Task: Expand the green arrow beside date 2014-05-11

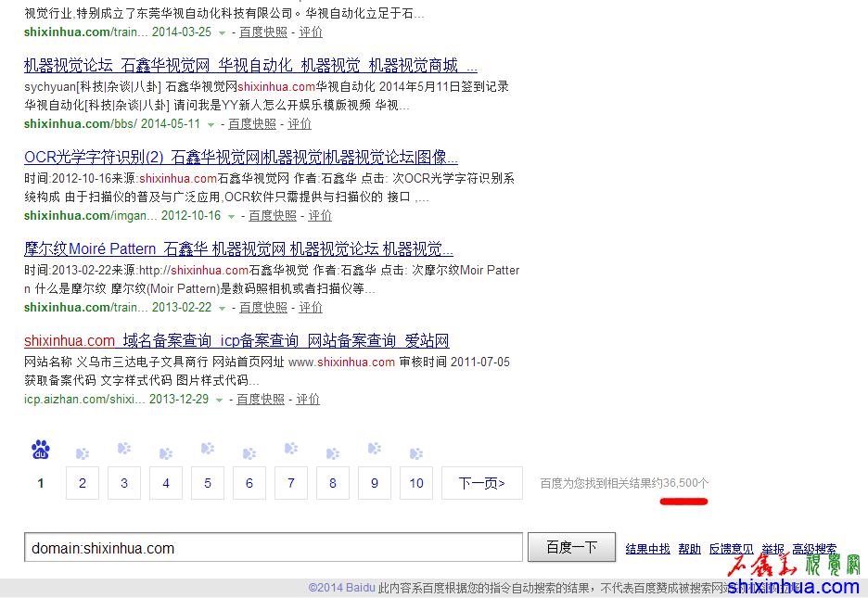Action: [211, 124]
